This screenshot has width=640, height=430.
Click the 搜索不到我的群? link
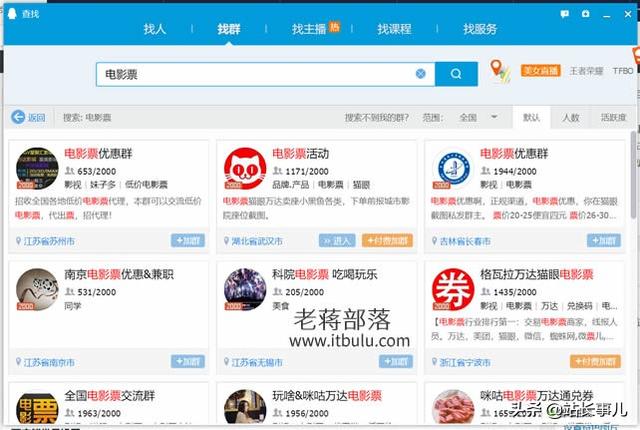tap(376, 117)
